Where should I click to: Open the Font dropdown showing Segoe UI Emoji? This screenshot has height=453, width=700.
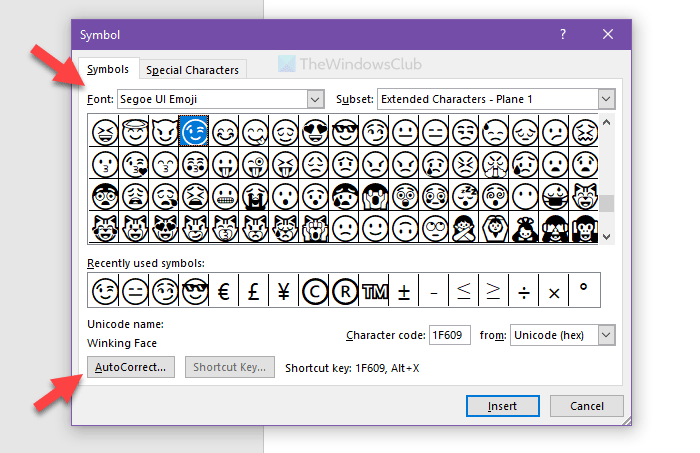click(315, 99)
